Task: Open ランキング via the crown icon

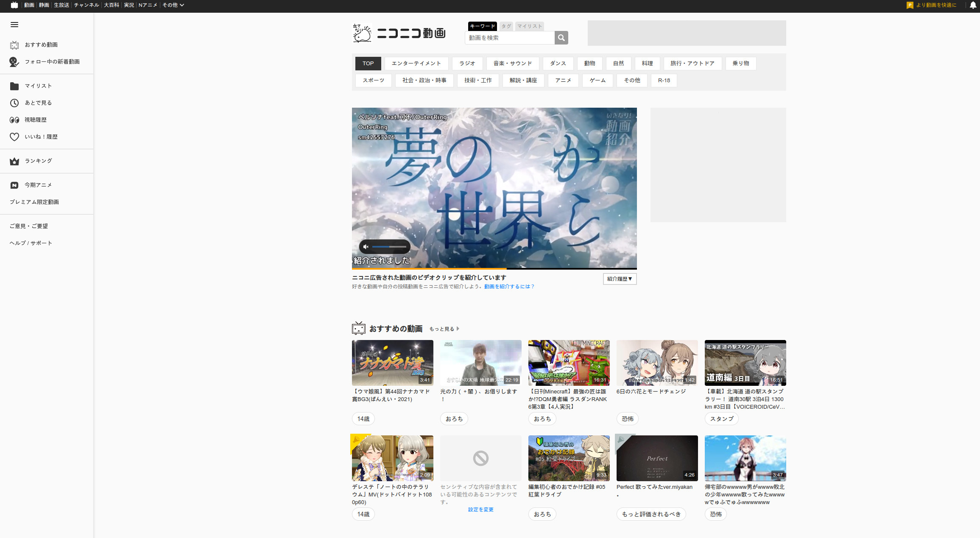Action: click(x=14, y=161)
